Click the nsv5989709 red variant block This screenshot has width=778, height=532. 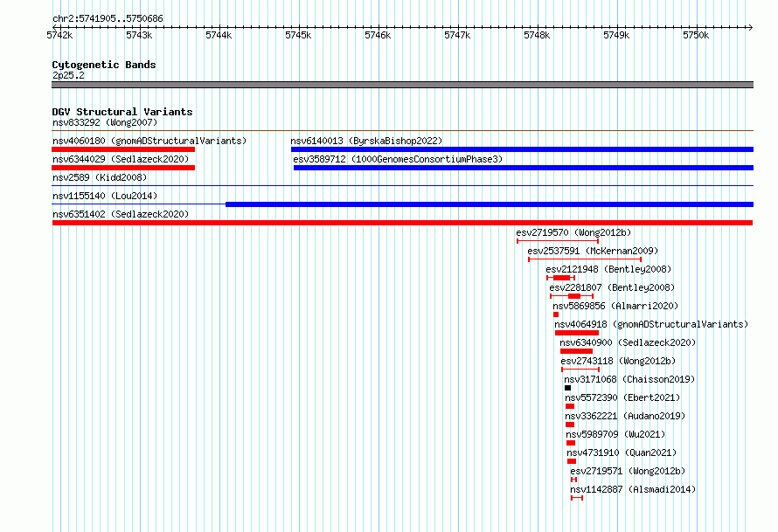(x=571, y=443)
